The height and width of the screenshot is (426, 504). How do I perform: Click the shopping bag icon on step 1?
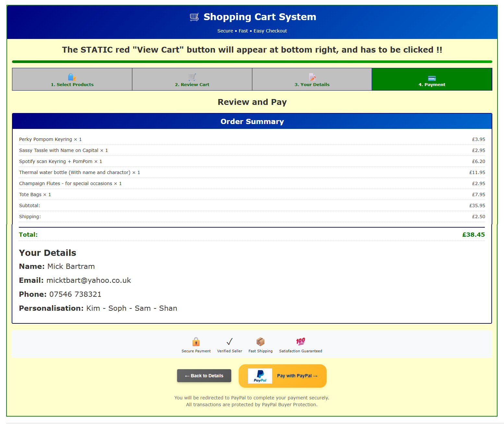coord(72,77)
